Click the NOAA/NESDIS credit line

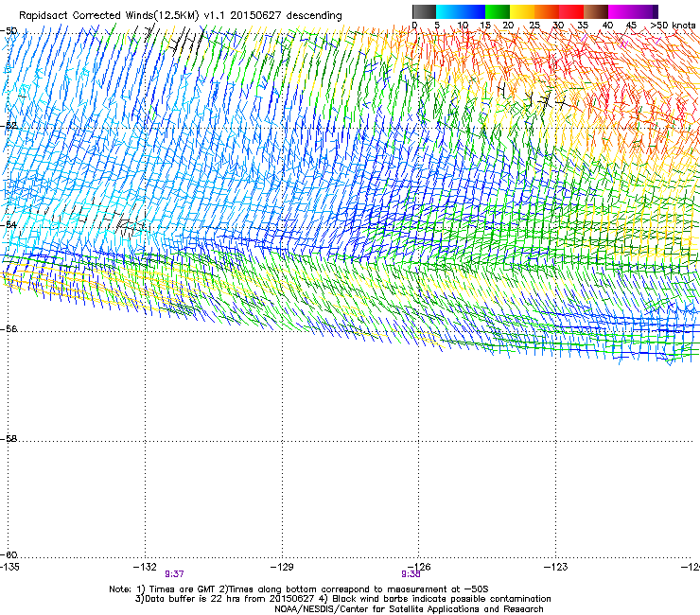click(409, 609)
